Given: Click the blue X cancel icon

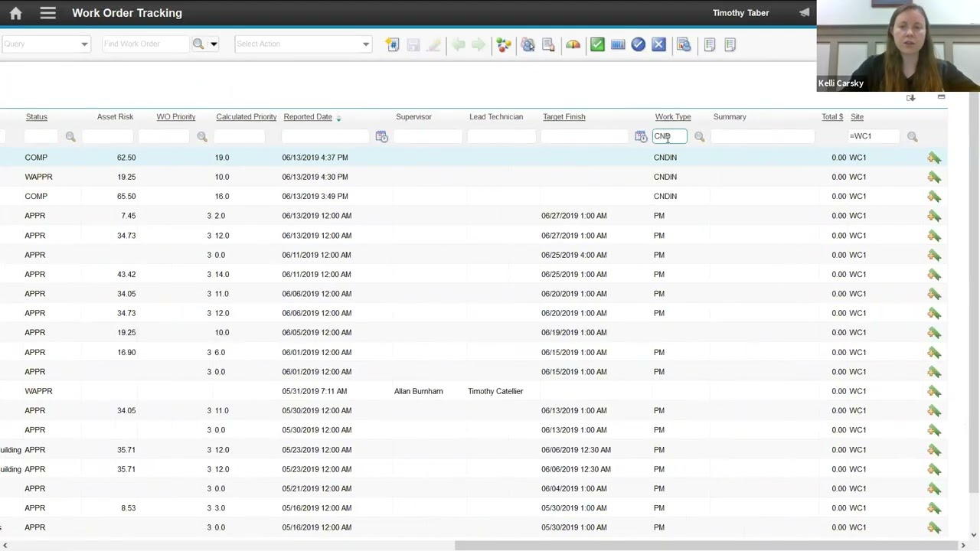Looking at the screenshot, I should pyautogui.click(x=658, y=44).
